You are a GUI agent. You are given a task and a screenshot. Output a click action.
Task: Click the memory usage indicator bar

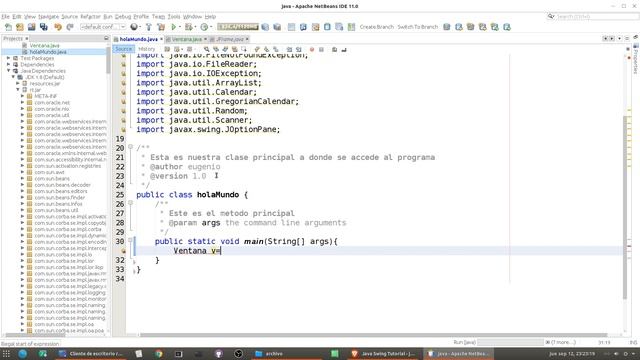pyautogui.click(x=238, y=27)
